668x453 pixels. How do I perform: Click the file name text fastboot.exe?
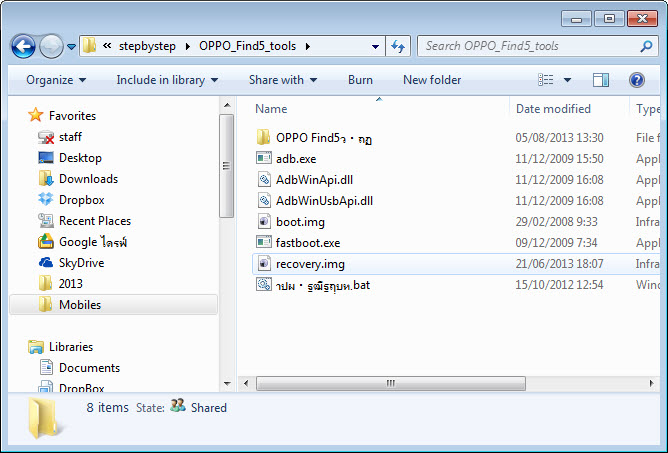(308, 243)
